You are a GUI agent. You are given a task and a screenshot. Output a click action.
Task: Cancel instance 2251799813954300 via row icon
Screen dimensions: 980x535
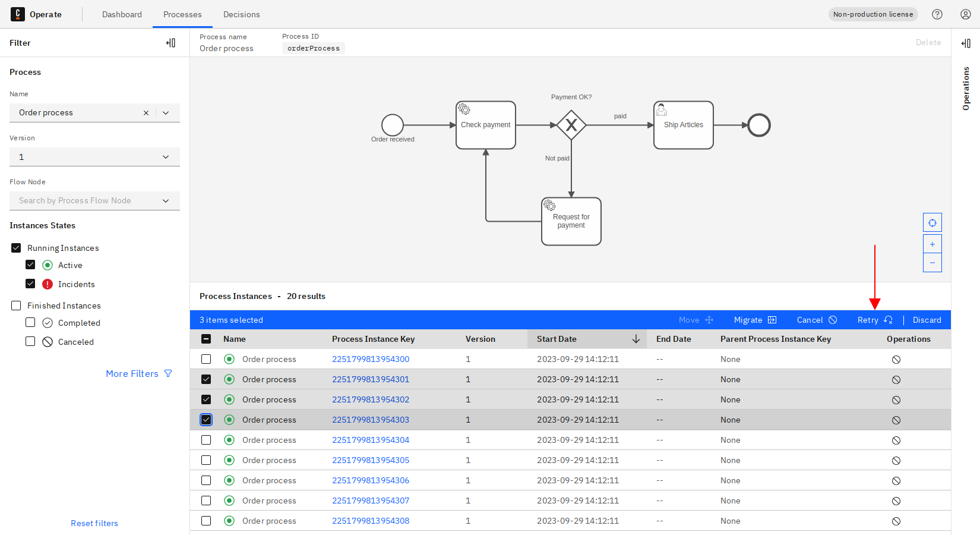coord(896,360)
